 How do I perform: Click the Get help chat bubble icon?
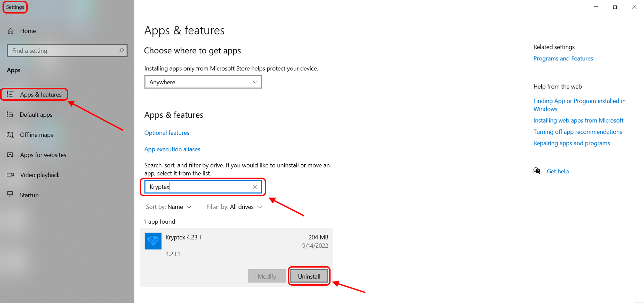tap(537, 171)
